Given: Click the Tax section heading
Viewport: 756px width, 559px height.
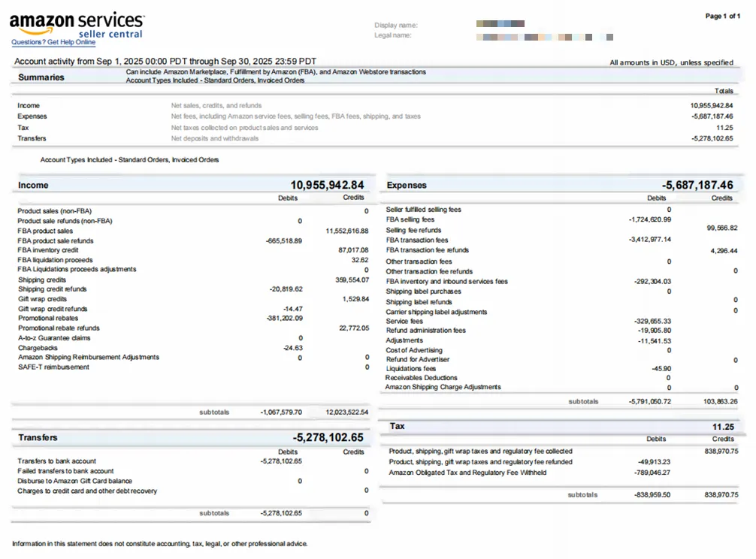Looking at the screenshot, I should tap(398, 426).
